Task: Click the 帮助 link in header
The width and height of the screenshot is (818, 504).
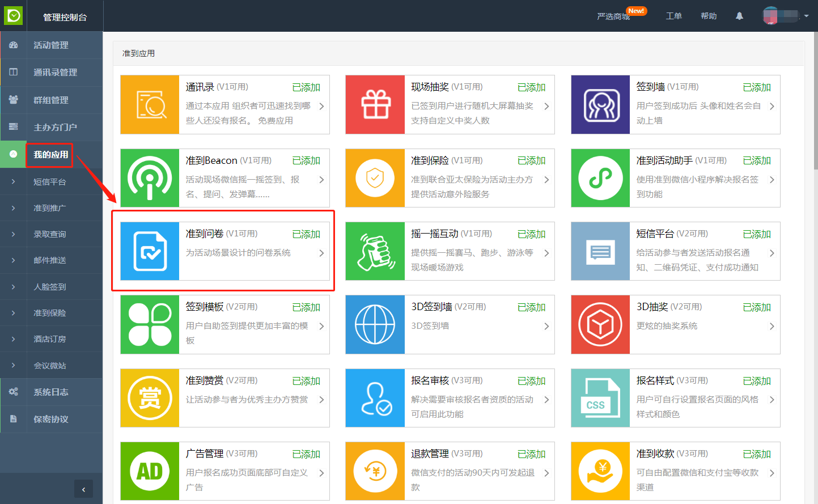Action: 709,16
